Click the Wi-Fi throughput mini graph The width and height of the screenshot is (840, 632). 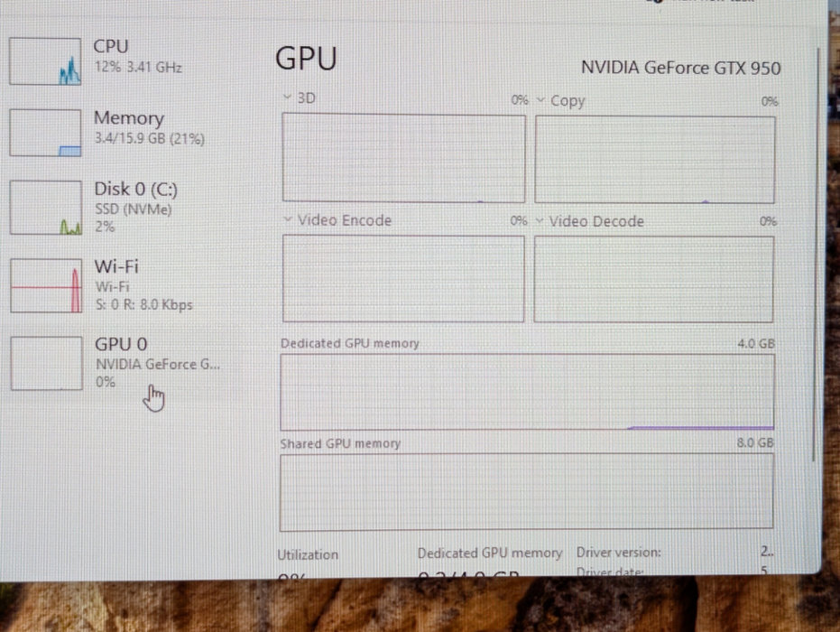(x=45, y=285)
